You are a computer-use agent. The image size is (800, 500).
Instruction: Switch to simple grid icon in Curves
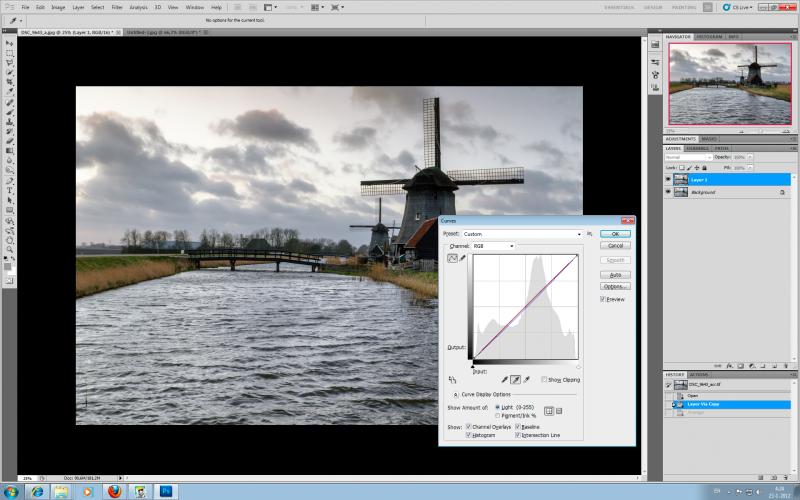coord(548,411)
